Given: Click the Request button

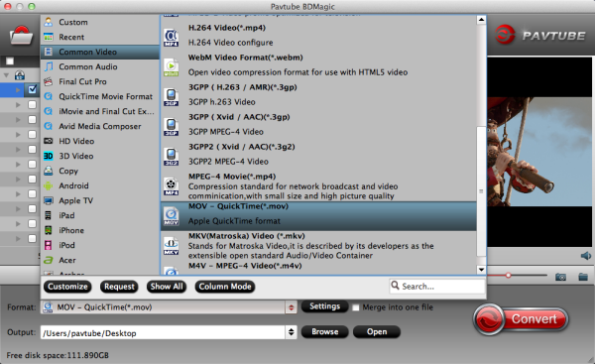Looking at the screenshot, I should [119, 287].
